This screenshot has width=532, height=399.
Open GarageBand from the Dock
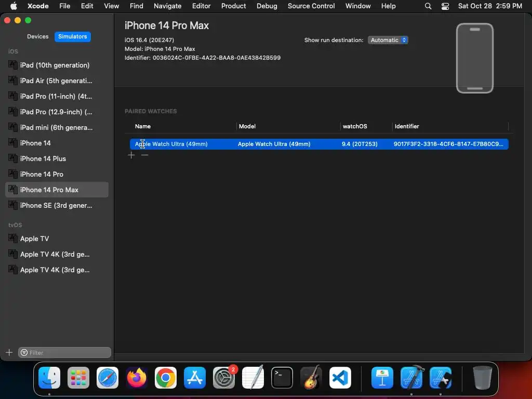click(x=311, y=378)
